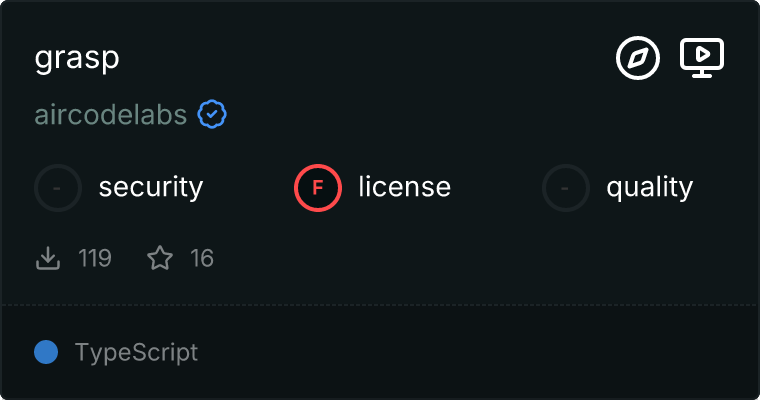Viewport: 760px width, 400px height.
Task: Click the blue verified badge
Action: 212,115
